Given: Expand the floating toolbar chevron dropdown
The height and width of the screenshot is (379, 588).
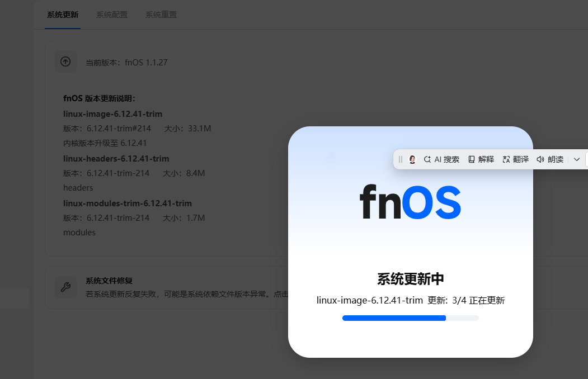Looking at the screenshot, I should click(x=577, y=159).
